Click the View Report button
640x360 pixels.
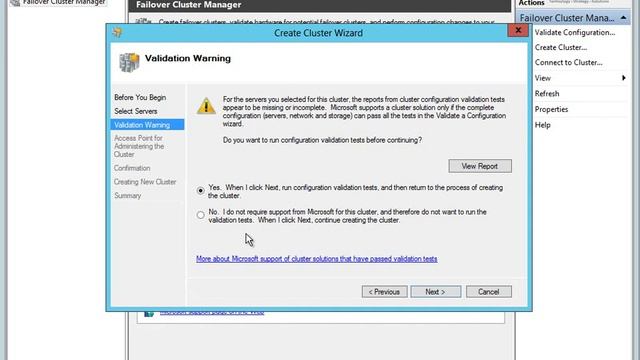point(480,166)
